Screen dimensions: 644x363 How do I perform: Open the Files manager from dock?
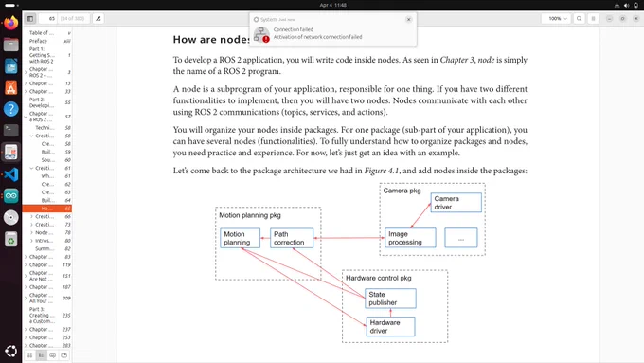11,45
